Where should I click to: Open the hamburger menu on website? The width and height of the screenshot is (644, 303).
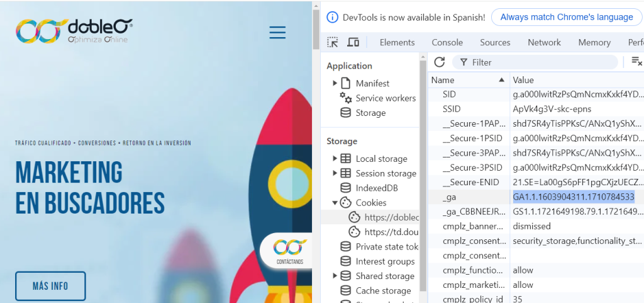tap(277, 33)
